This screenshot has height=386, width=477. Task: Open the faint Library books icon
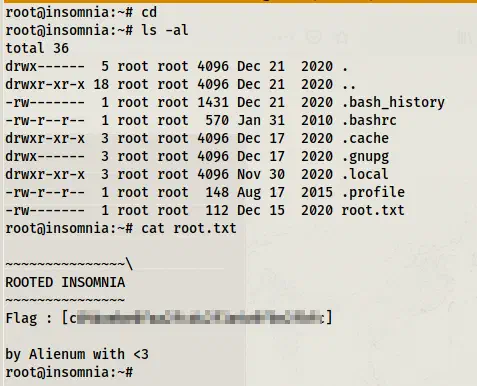(x=465, y=37)
